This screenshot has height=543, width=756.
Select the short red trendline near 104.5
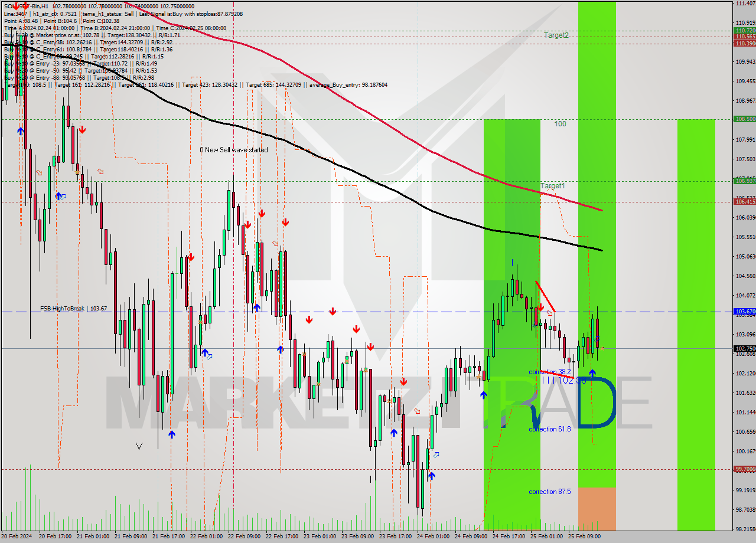coord(545,297)
